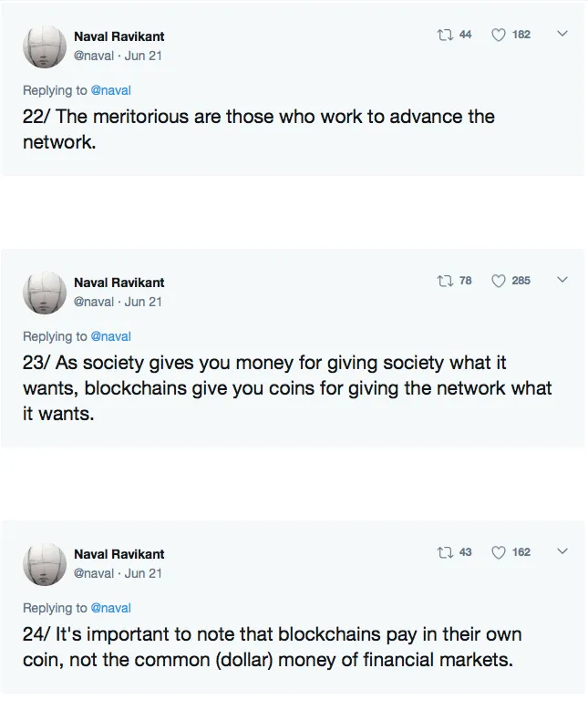Click avatar on tweet 24/
This screenshot has width=588, height=720.
[44, 563]
